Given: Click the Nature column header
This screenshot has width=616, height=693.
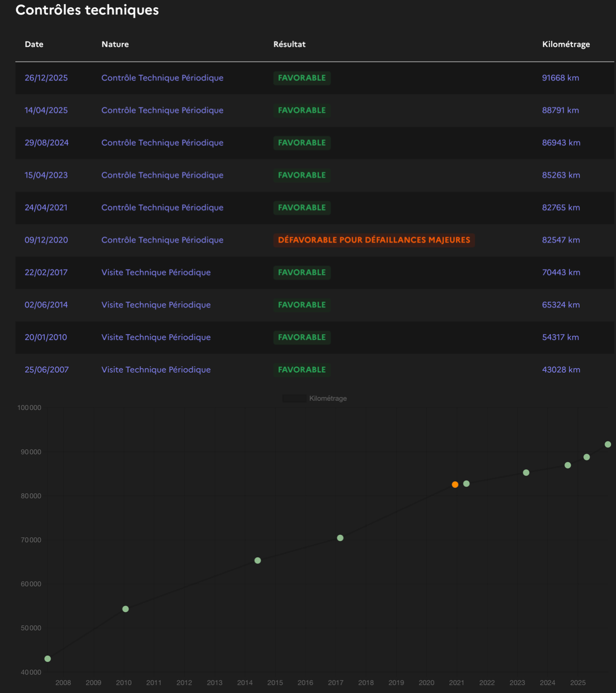Looking at the screenshot, I should tap(115, 44).
